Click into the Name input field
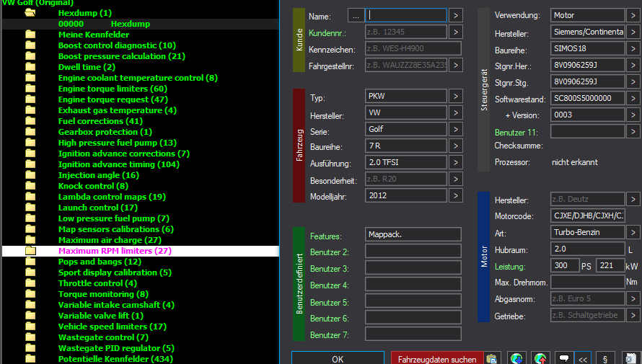642x364 pixels. (x=405, y=15)
